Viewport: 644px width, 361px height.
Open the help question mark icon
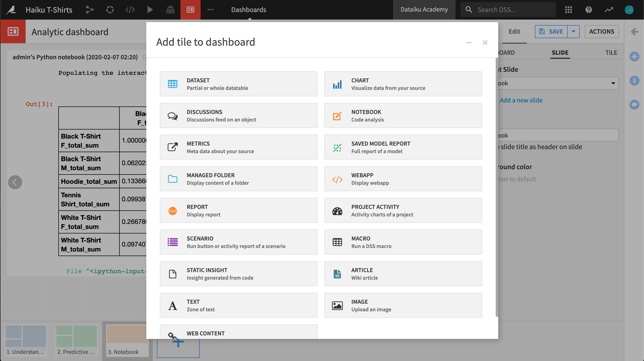pos(588,10)
